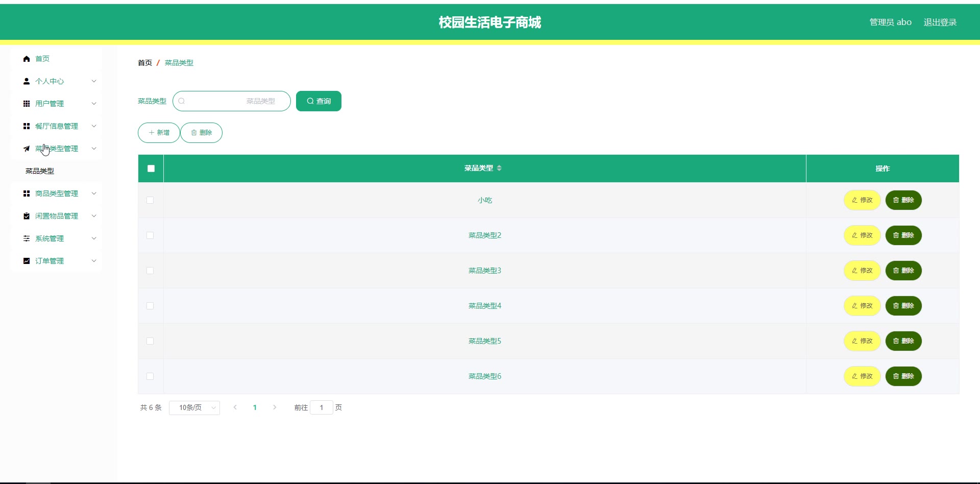Click the chart icon beside 订单管理
This screenshot has height=484, width=980.
27,261
